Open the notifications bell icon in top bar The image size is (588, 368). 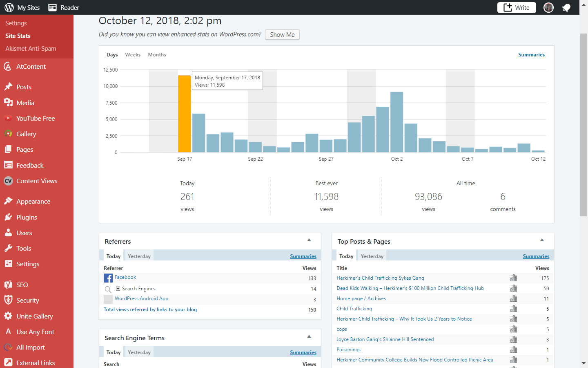566,7
